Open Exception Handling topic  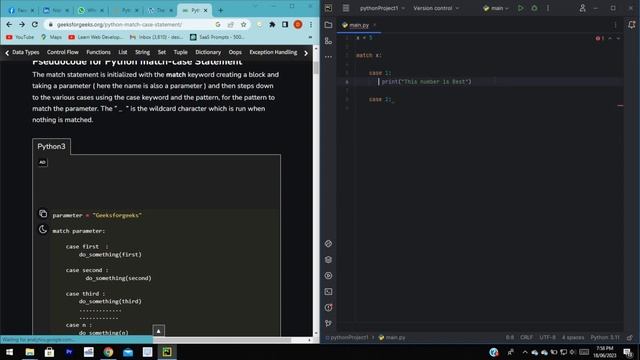tap(273, 52)
